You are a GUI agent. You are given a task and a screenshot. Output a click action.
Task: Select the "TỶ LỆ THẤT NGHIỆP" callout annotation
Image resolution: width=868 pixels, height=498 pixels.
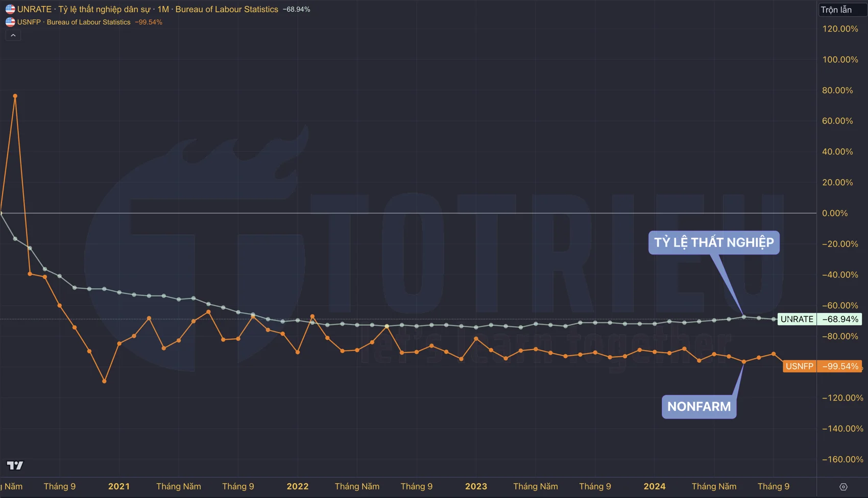(x=714, y=242)
